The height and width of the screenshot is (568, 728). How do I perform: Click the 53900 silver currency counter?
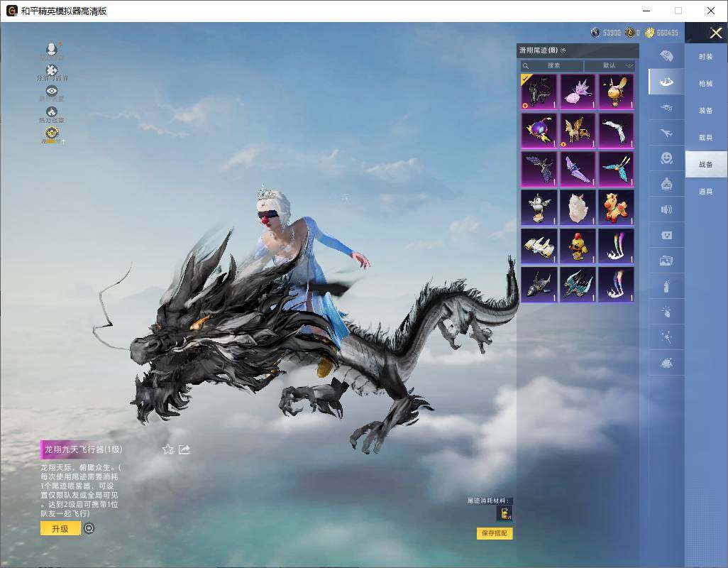tap(605, 33)
